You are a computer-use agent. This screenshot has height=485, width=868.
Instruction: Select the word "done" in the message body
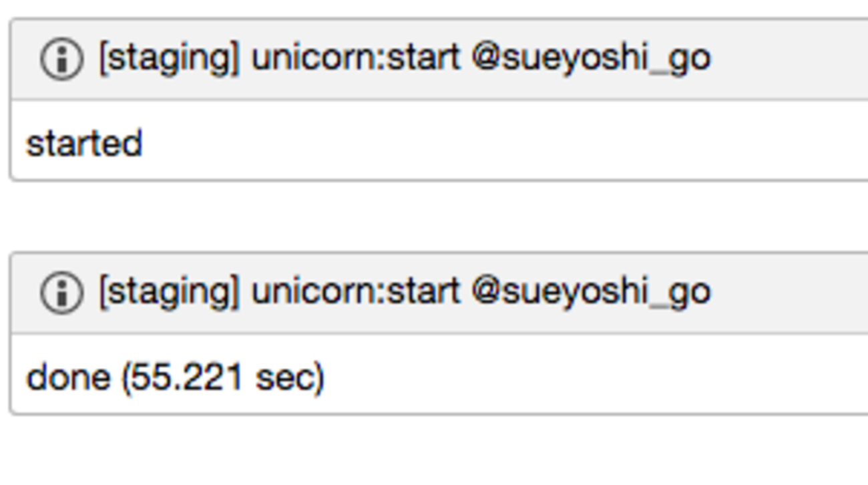(x=67, y=377)
